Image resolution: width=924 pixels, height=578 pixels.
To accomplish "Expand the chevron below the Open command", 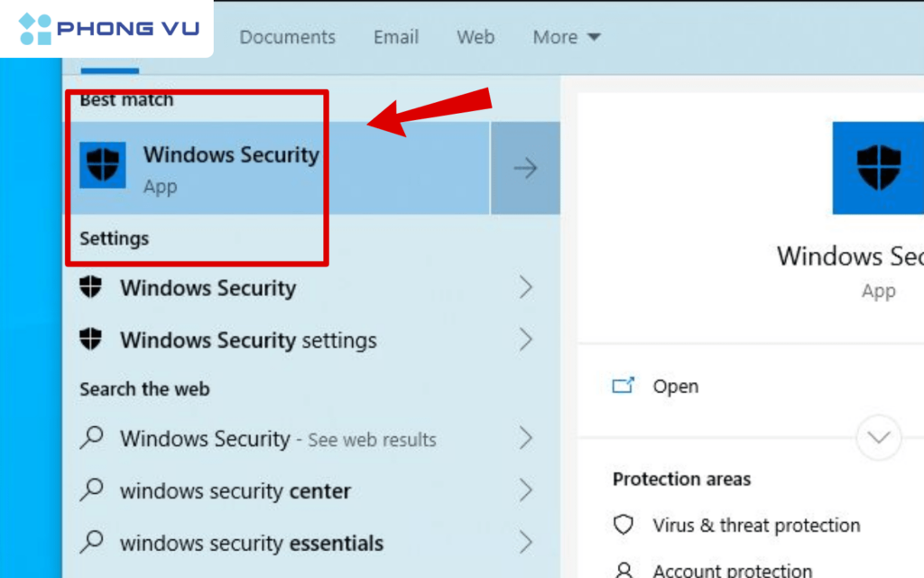I will (x=878, y=437).
